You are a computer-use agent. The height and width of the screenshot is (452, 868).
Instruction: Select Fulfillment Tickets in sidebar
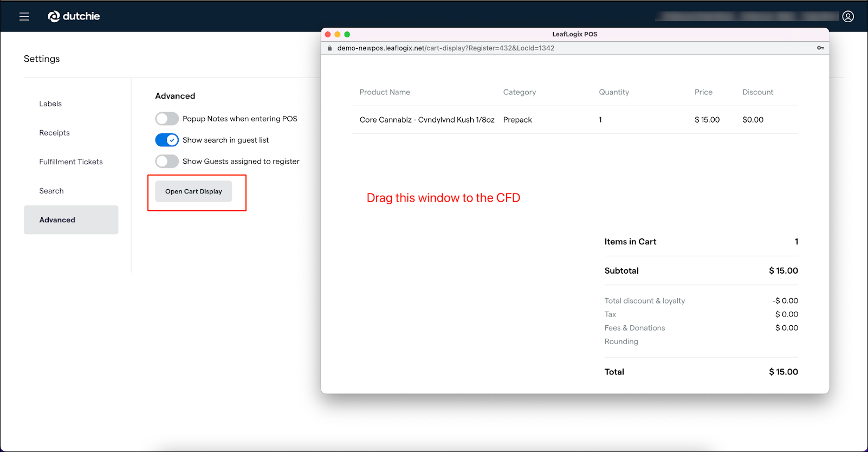[x=71, y=162]
